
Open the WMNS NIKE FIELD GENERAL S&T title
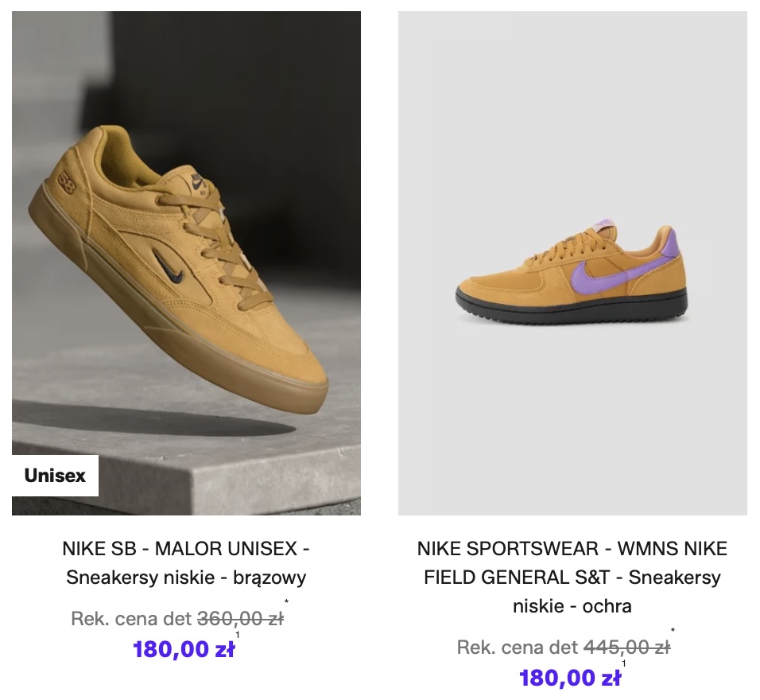[572, 563]
